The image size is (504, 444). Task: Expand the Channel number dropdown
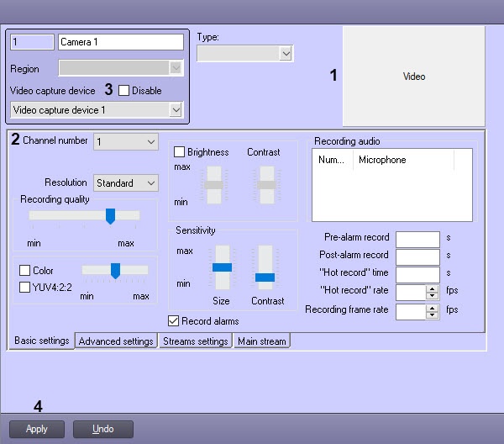tap(150, 142)
